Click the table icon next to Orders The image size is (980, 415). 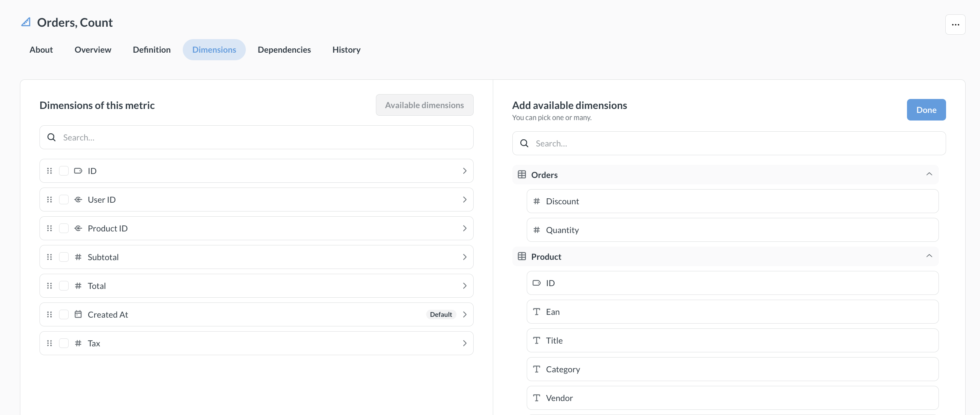522,174
